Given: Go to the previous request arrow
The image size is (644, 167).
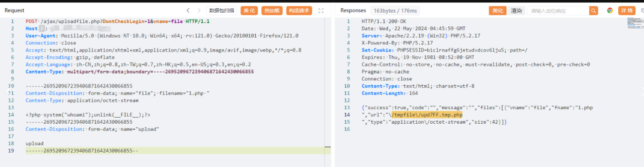Looking at the screenshot, I should [188, 10].
